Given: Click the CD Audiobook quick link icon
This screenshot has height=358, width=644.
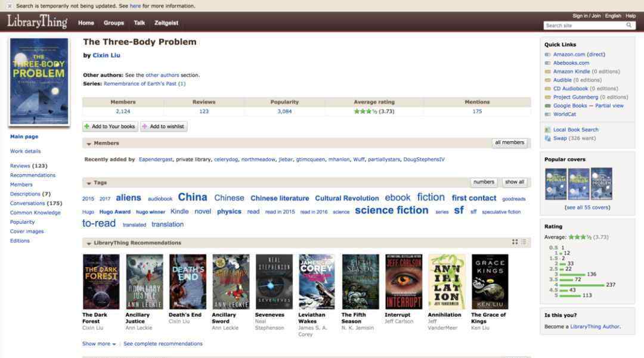Looking at the screenshot, I should point(547,89).
